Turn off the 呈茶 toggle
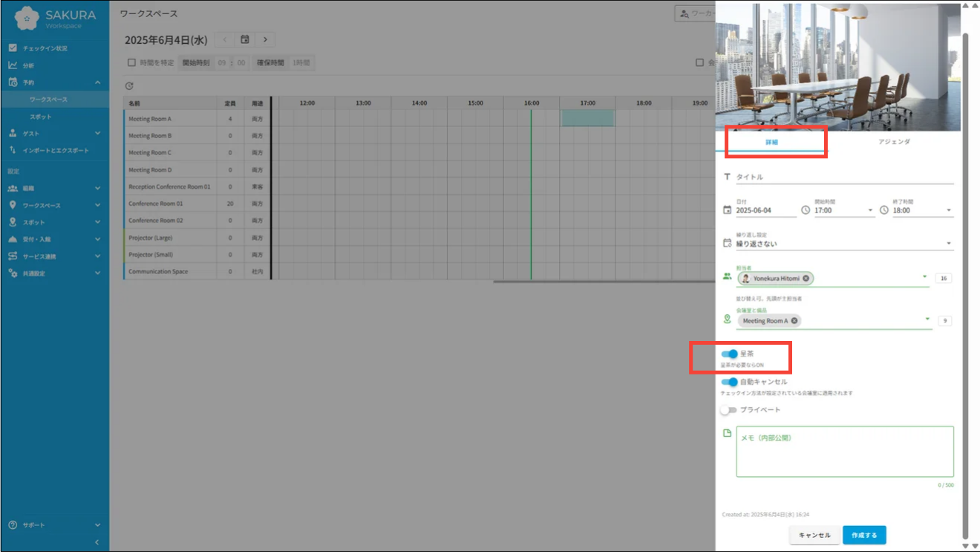The image size is (980, 552). tap(730, 354)
